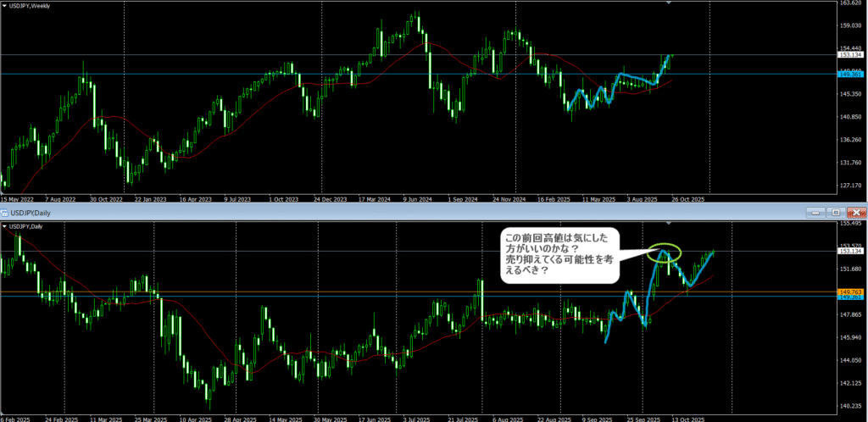Screen dimensions: 868x422
Task: Restore the USDJPY,Daily chart window size
Action: (x=836, y=212)
